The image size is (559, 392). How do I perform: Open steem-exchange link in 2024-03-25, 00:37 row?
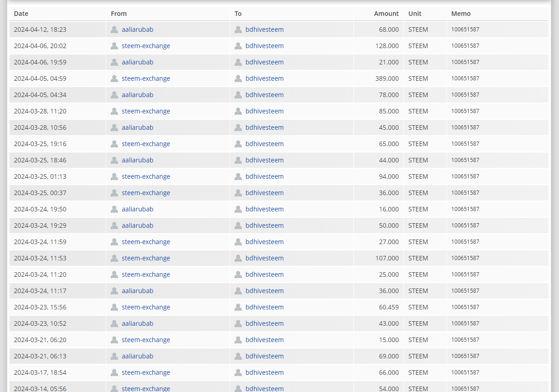point(146,193)
